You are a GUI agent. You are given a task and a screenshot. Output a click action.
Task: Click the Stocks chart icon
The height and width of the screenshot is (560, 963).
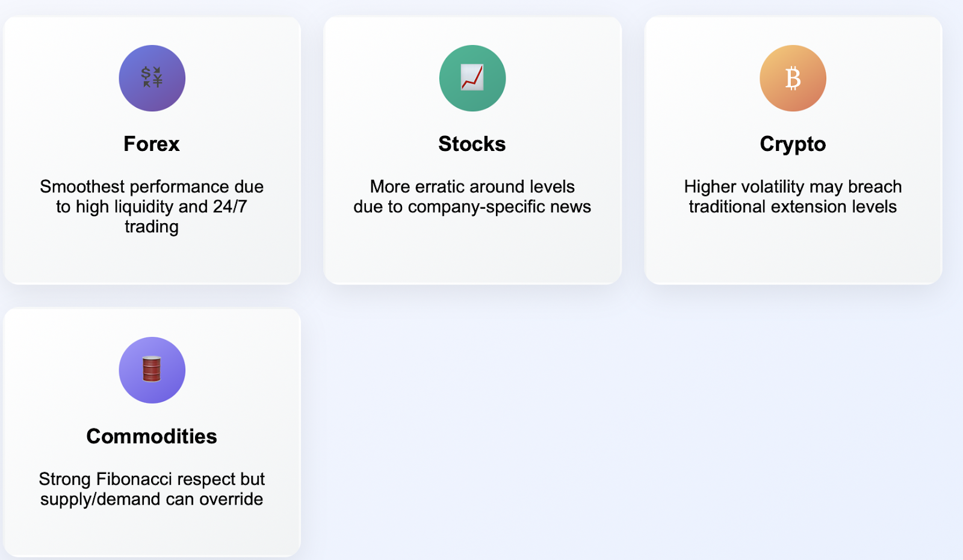pyautogui.click(x=472, y=78)
